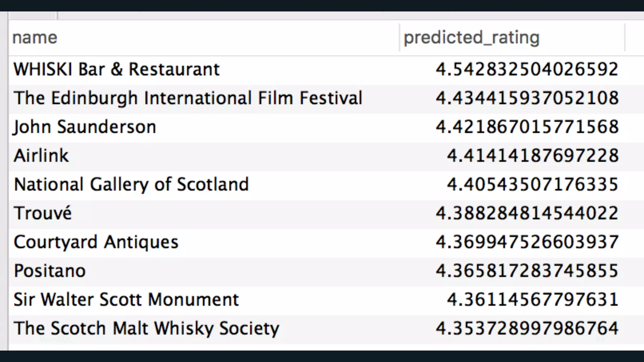Click rating value 4.4054350717633
This screenshot has width=644, height=362.
click(533, 184)
